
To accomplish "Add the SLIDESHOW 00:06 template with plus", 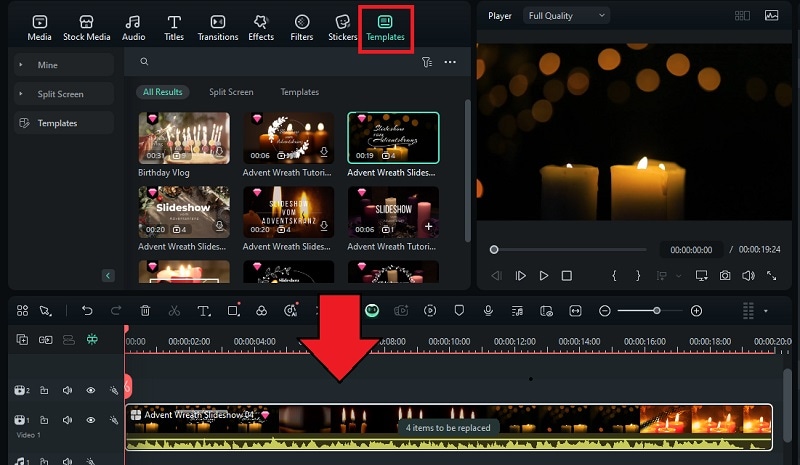I will tap(429, 226).
